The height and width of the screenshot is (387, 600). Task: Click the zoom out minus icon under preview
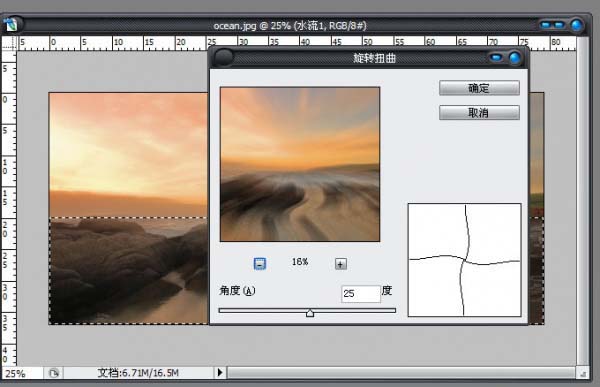point(260,263)
